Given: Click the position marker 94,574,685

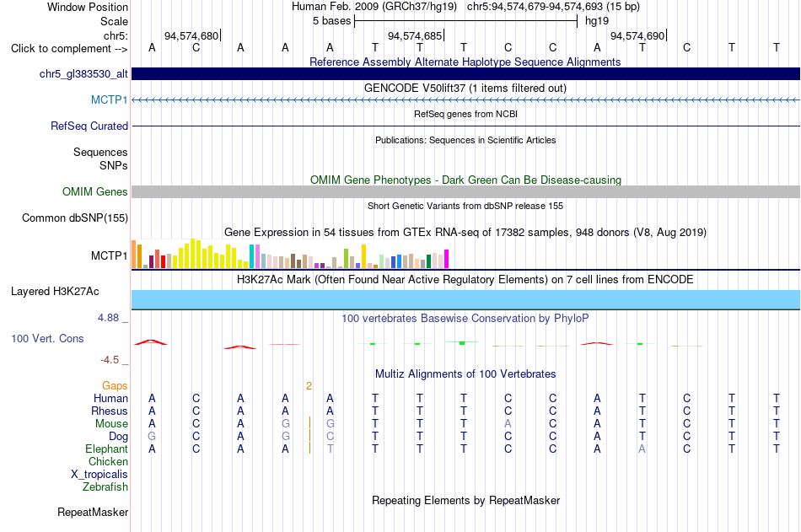Looking at the screenshot, I should tap(415, 35).
